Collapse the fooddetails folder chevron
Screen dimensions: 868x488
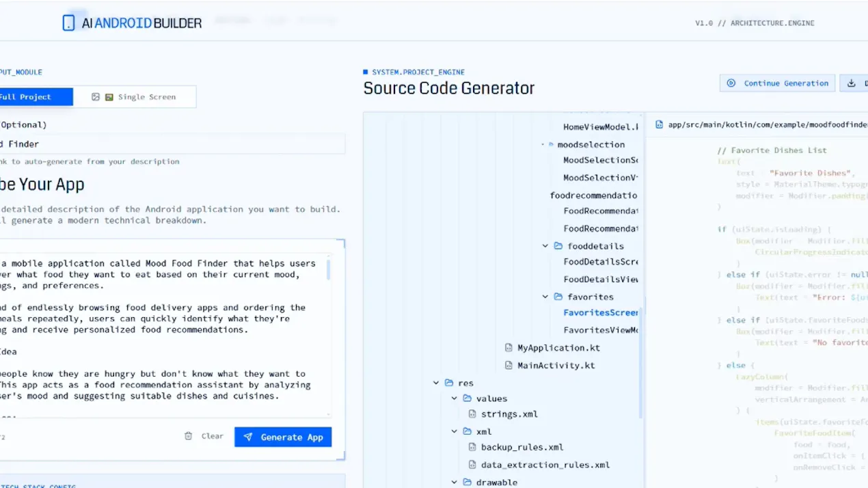pos(545,246)
